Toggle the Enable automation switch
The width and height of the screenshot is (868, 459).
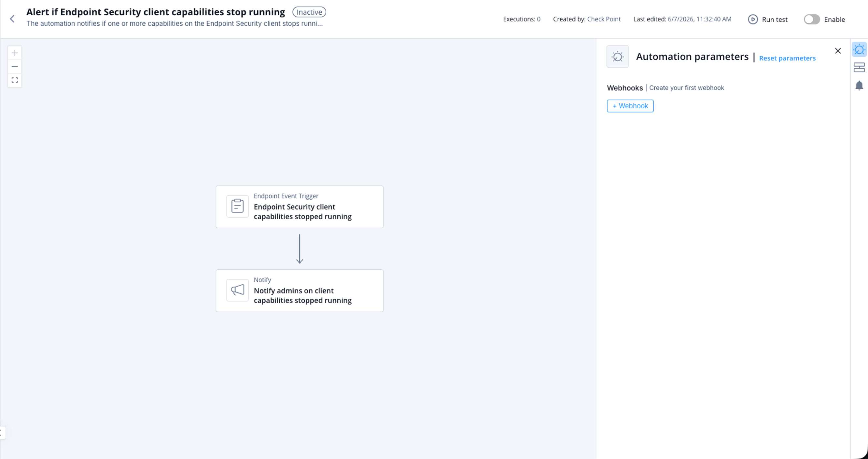(812, 19)
